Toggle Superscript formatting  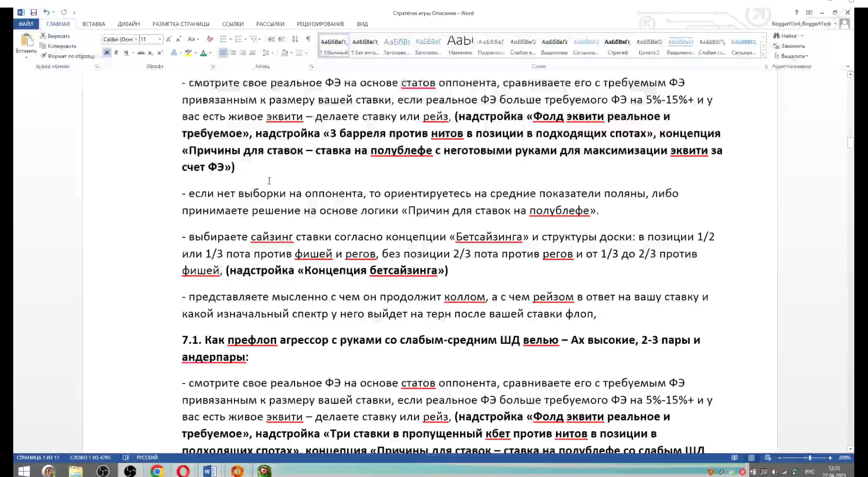tap(160, 52)
